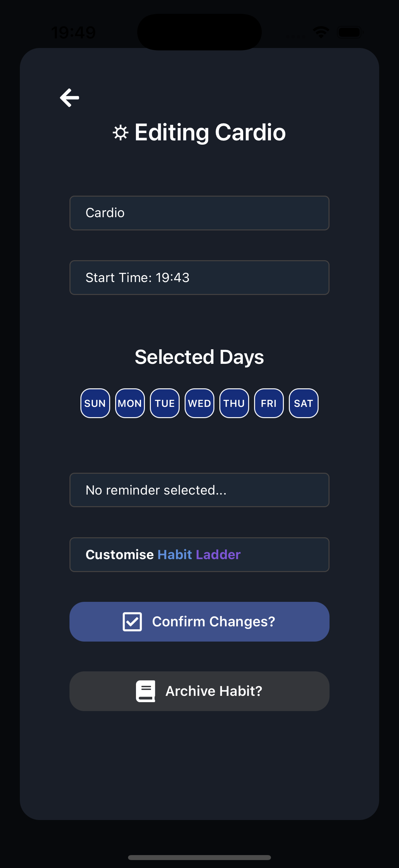Tap the Editing Cardio title
399x868 pixels.
pyautogui.click(x=209, y=132)
